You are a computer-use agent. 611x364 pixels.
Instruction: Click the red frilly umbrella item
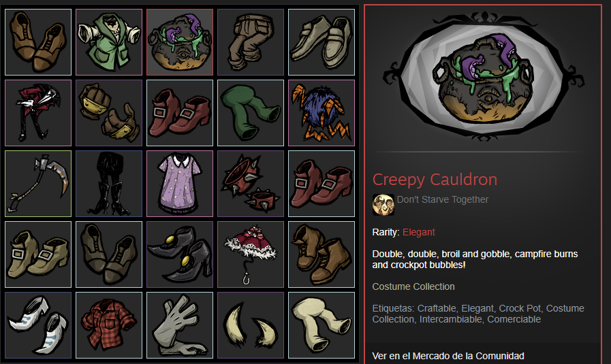251,254
